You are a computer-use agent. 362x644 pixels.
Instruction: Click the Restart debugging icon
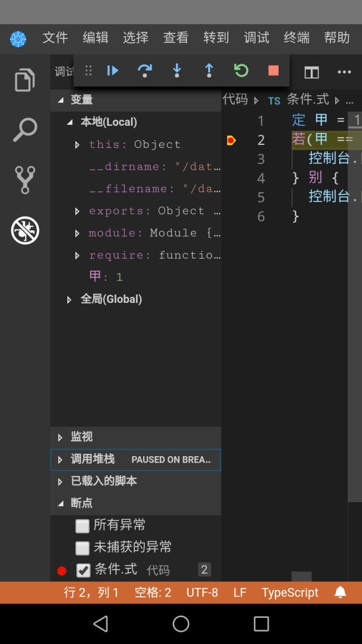click(x=241, y=70)
